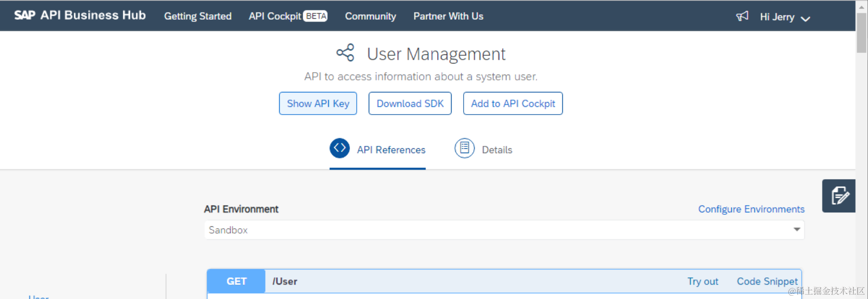Open the Getting Started menu
The width and height of the screenshot is (868, 299).
pos(198,16)
